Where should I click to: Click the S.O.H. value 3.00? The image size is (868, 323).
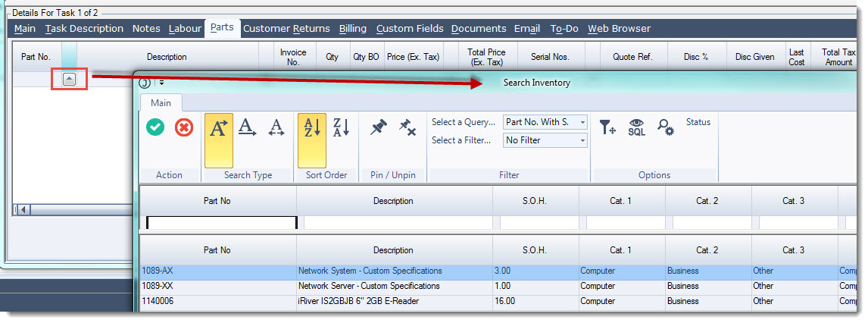click(503, 271)
